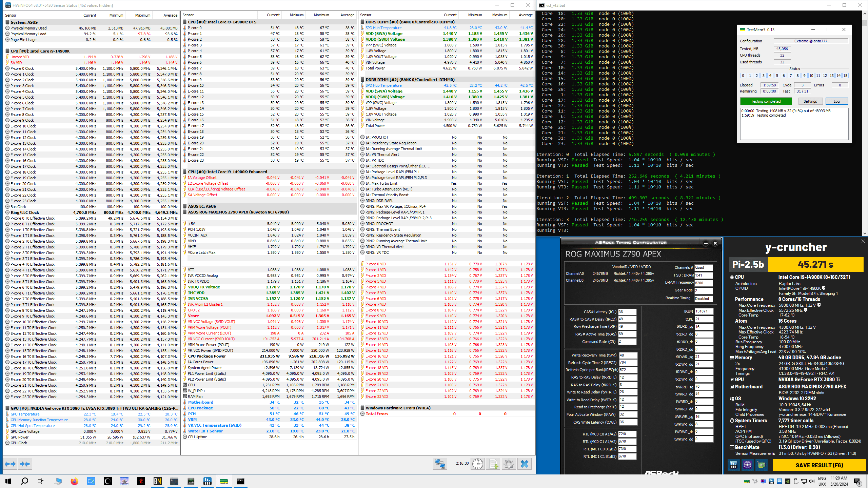
Task: Switch to HWiNFO taskbar icon
Action: (x=208, y=481)
